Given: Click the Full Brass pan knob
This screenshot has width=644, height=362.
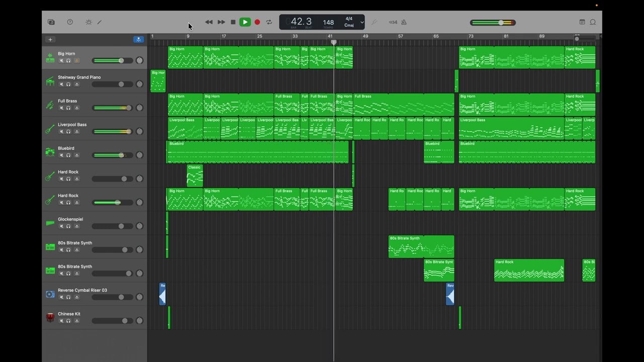Looking at the screenshot, I should (139, 108).
